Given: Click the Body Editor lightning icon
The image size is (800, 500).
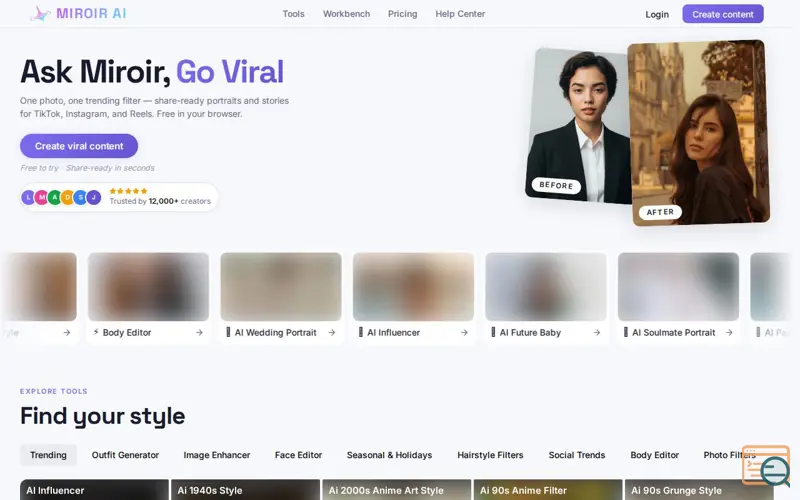Looking at the screenshot, I should click(96, 332).
